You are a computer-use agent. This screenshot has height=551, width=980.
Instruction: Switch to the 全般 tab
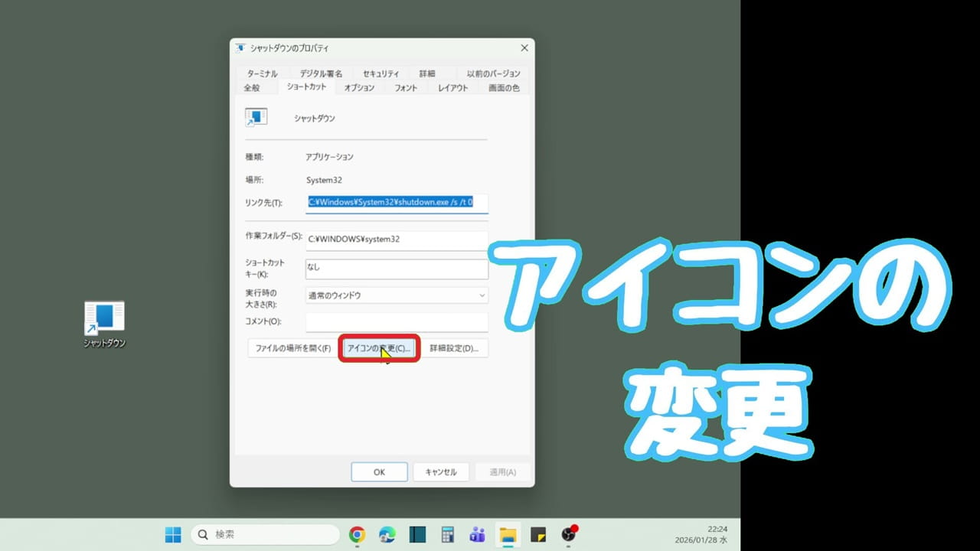tap(253, 87)
